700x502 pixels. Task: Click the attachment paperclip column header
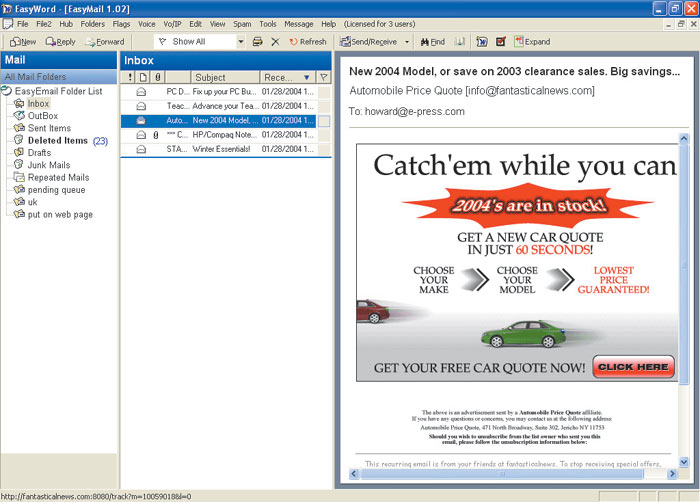(156, 77)
